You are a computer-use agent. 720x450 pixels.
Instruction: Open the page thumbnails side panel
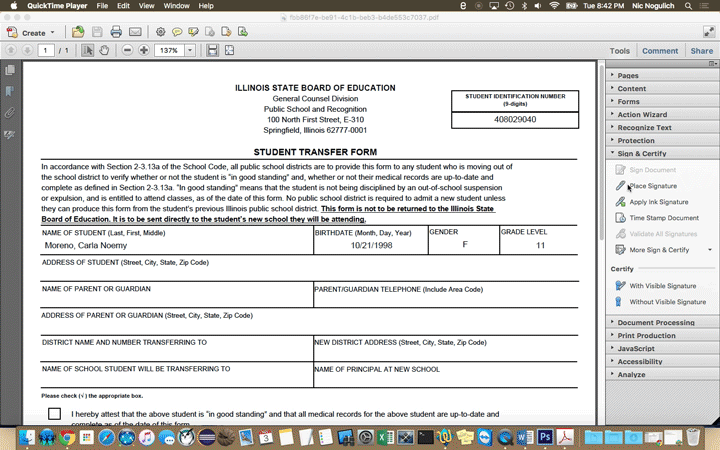(11, 70)
